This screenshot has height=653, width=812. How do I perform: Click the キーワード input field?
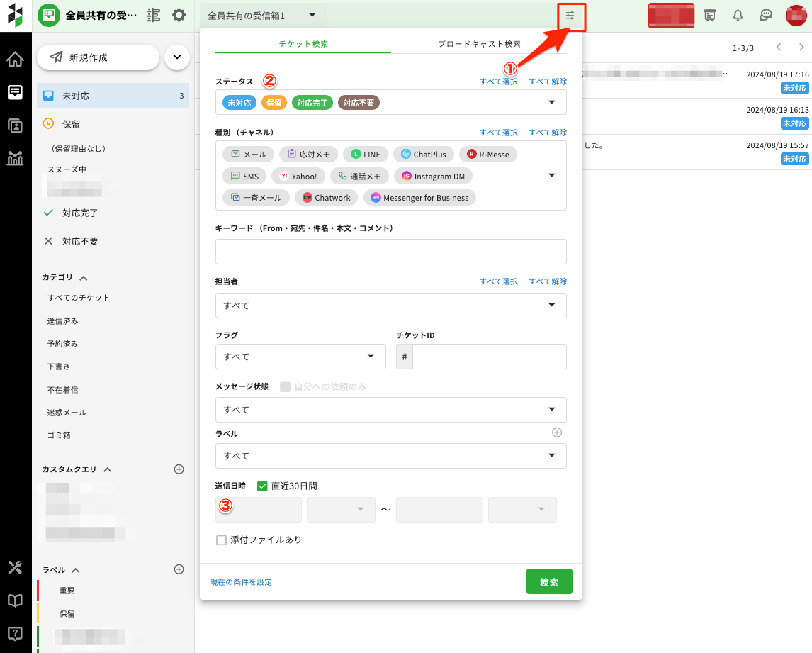point(390,252)
